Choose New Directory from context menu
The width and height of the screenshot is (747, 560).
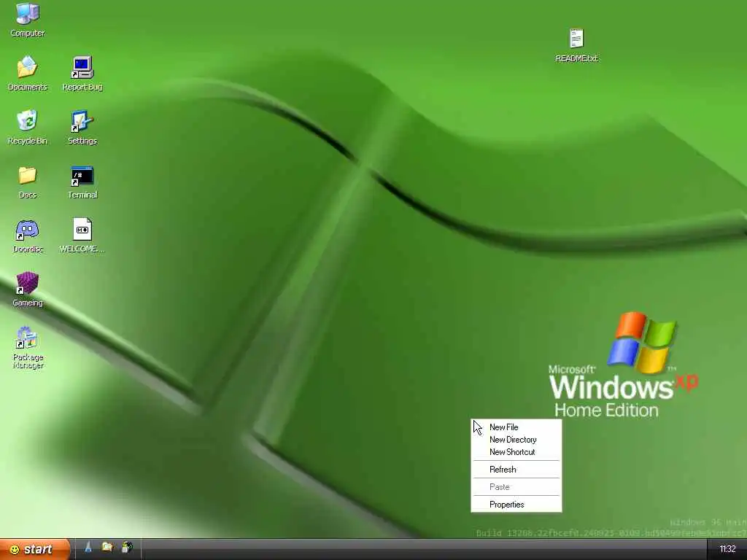click(x=516, y=440)
